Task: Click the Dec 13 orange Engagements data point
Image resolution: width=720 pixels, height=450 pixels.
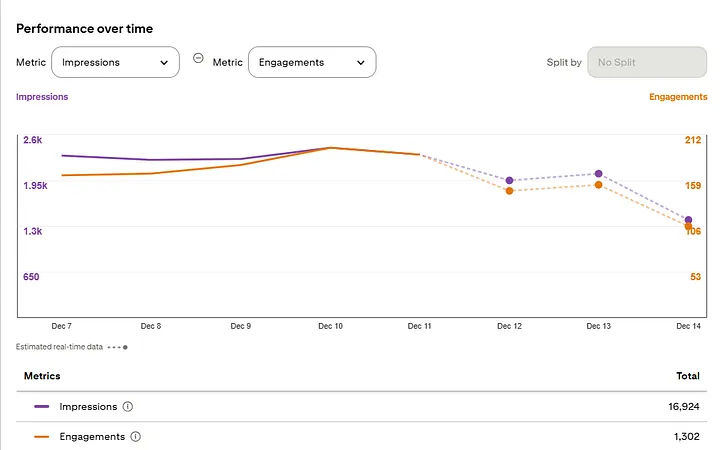Action: [x=598, y=185]
